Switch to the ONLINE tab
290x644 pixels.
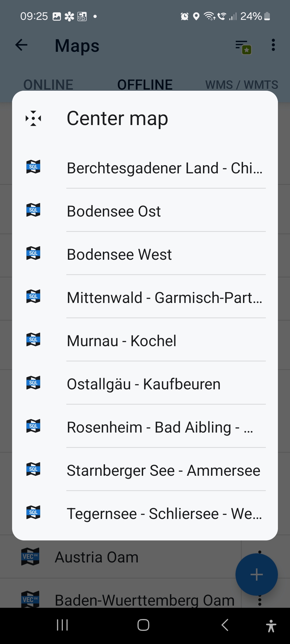coord(48,85)
